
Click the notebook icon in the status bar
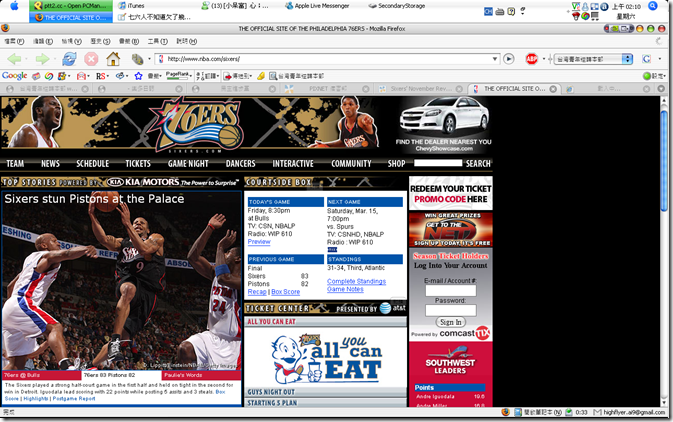518,412
